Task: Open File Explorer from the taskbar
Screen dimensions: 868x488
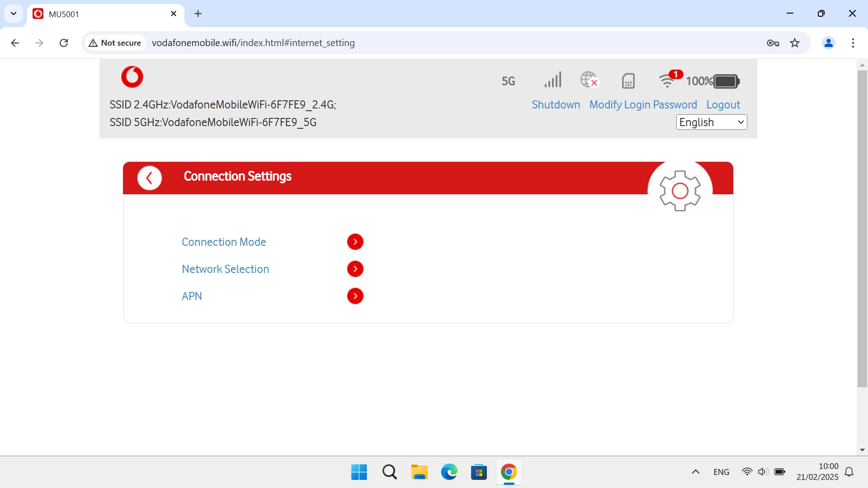Action: [419, 472]
